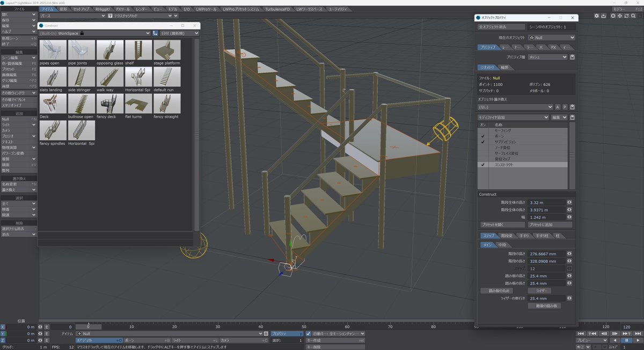Open the パース viewport dropdown

(72, 16)
